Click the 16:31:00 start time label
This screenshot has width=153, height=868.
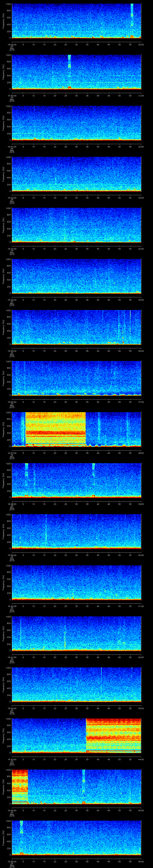[x=12, y=147]
